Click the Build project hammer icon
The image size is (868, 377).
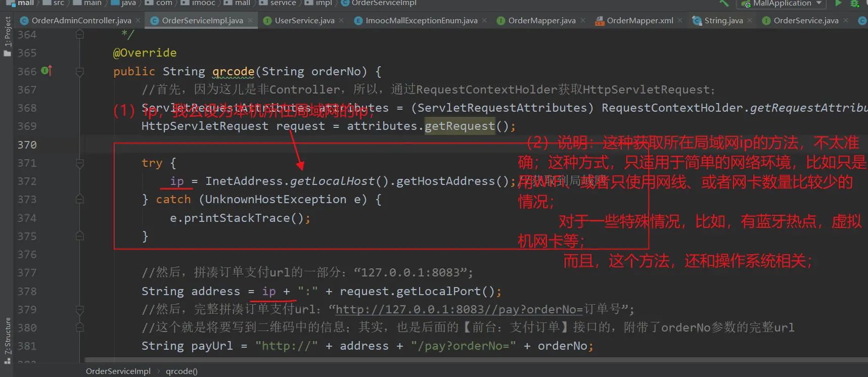point(724,3)
